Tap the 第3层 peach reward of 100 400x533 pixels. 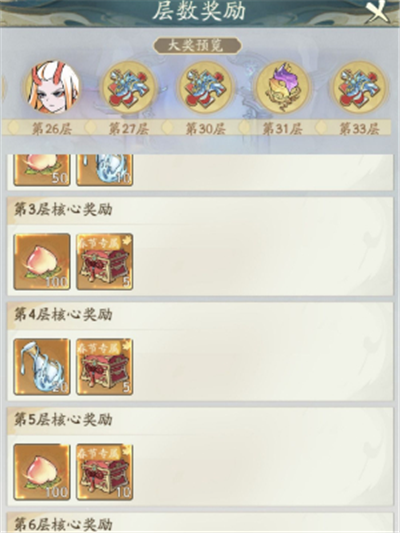(42, 262)
